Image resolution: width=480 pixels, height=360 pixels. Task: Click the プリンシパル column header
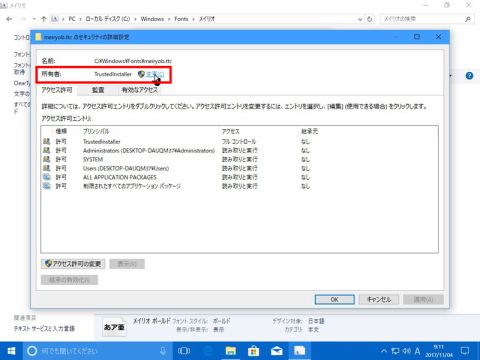click(x=96, y=131)
